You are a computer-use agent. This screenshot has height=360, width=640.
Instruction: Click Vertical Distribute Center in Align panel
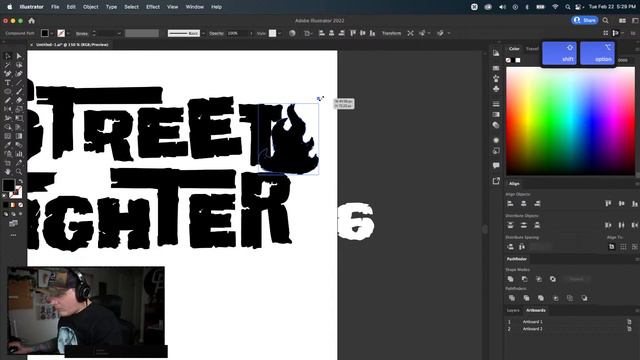point(524,225)
